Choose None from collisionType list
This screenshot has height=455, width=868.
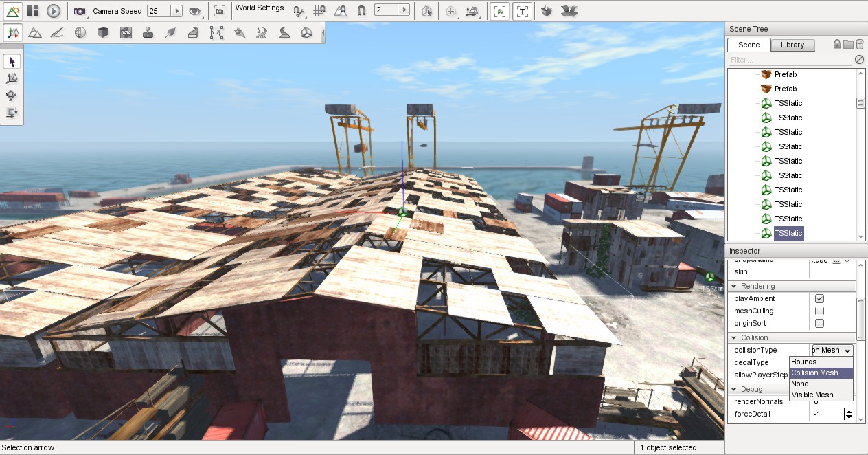[821, 384]
